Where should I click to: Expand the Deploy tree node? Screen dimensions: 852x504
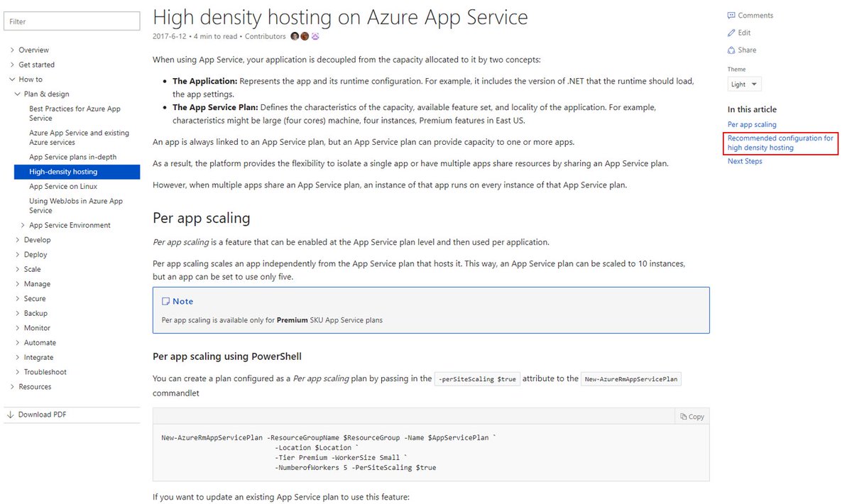18,255
